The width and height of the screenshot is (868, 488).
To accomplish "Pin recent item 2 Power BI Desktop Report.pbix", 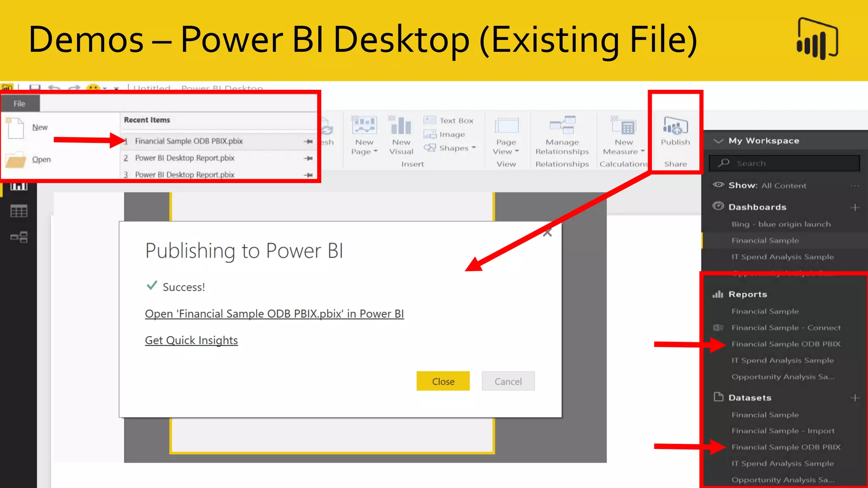I will pos(309,158).
